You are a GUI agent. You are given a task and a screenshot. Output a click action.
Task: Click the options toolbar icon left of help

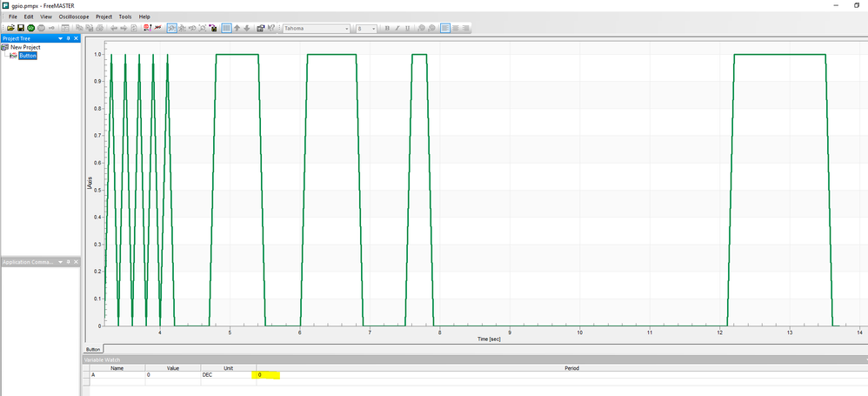coord(260,28)
